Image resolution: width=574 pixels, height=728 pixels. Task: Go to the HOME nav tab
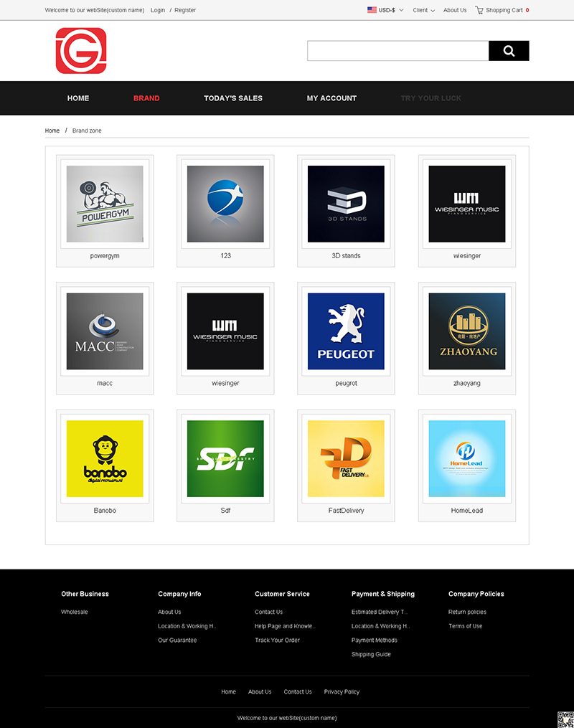tap(78, 98)
